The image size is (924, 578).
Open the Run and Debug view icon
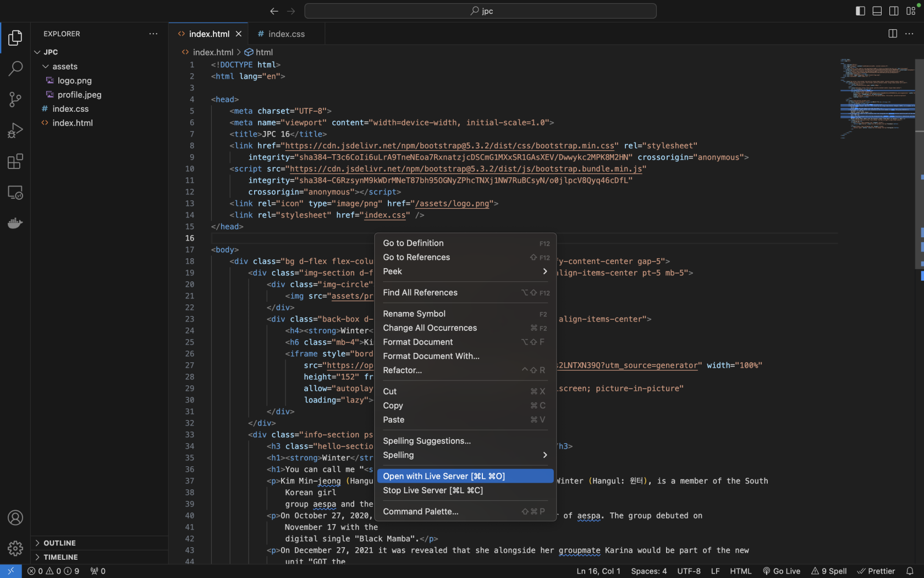click(15, 130)
